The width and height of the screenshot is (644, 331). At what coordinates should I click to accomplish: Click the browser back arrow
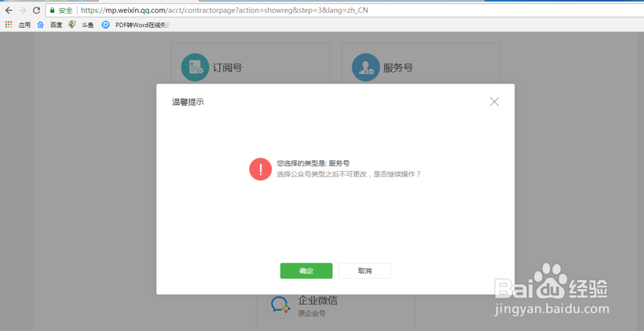pos(8,10)
